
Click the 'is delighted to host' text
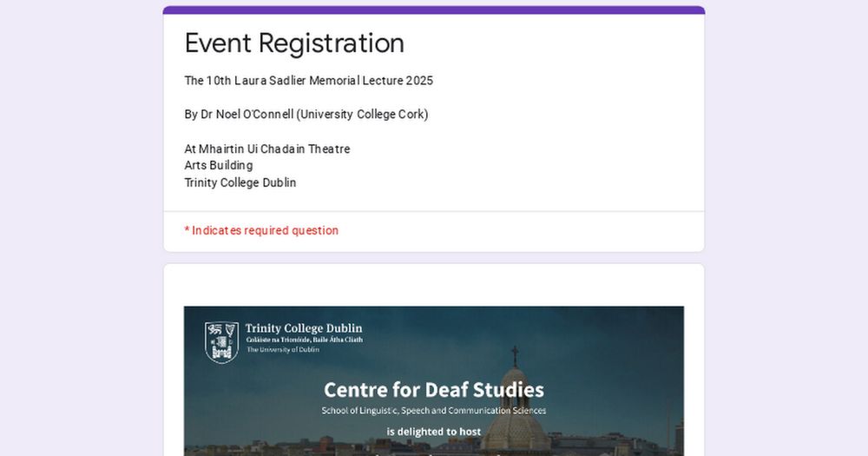(x=434, y=432)
